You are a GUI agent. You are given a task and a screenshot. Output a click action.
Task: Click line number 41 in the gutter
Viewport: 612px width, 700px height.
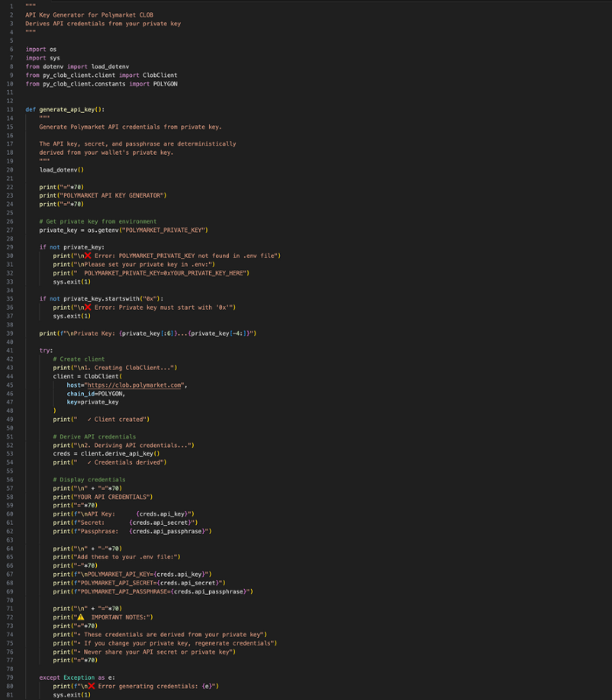pos(10,351)
